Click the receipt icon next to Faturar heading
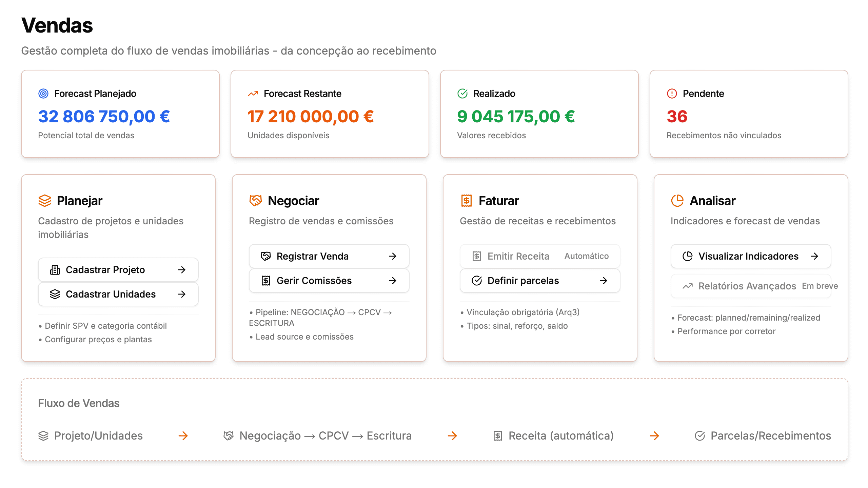 467,201
